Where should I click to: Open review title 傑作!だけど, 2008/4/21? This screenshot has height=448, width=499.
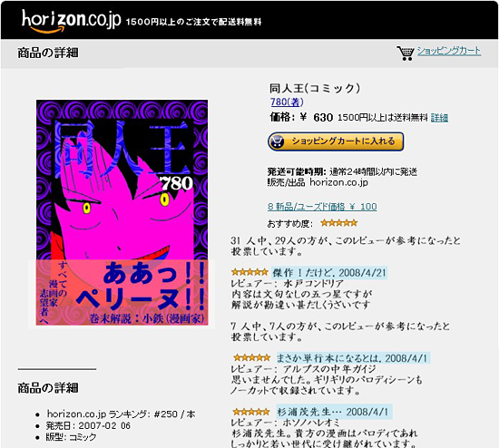pyautogui.click(x=329, y=273)
